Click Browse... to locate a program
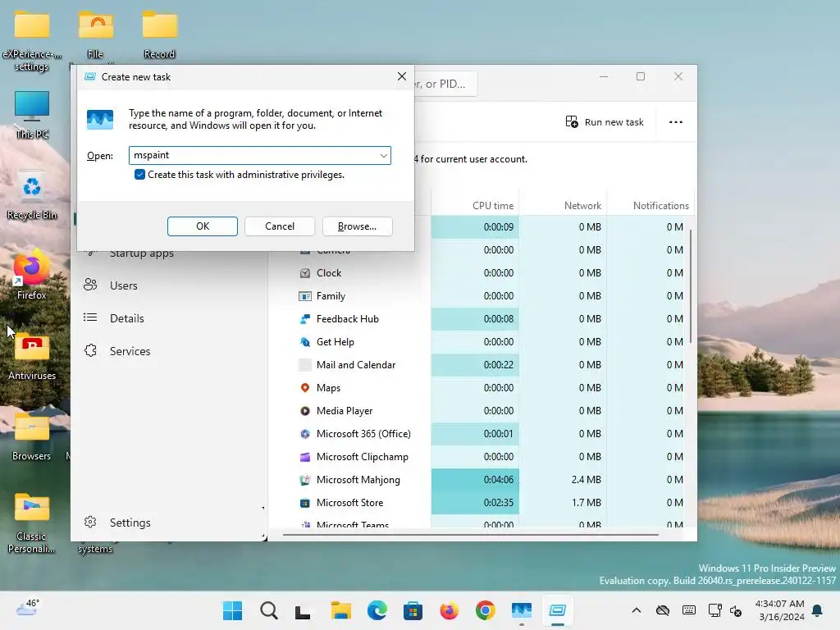The image size is (840, 630). click(x=358, y=226)
